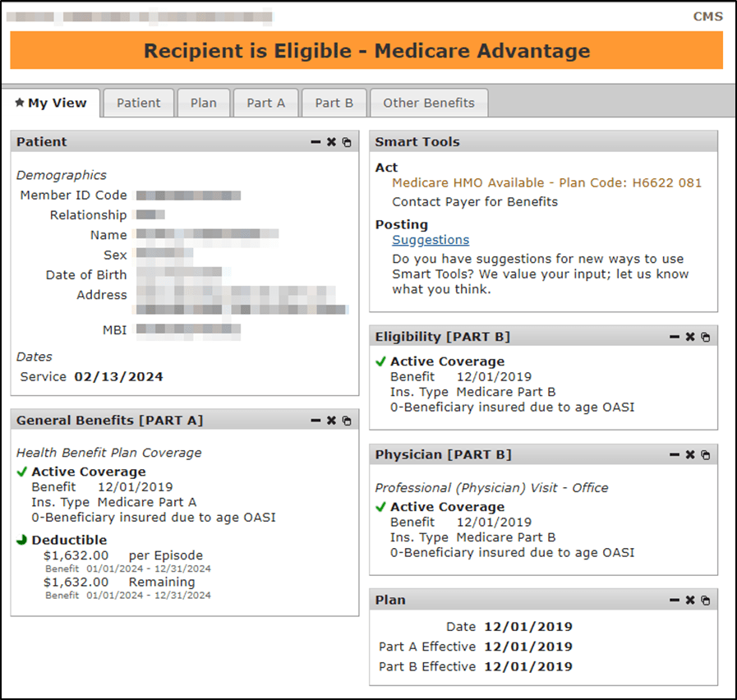Switch to the Part B tab
The height and width of the screenshot is (700, 737).
pyautogui.click(x=334, y=103)
